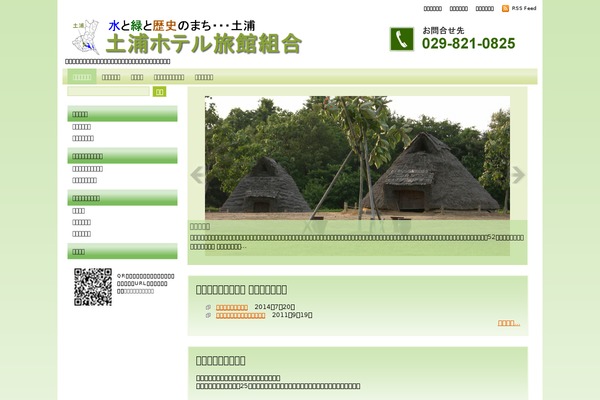Show next slide with right arrow

coord(518,175)
